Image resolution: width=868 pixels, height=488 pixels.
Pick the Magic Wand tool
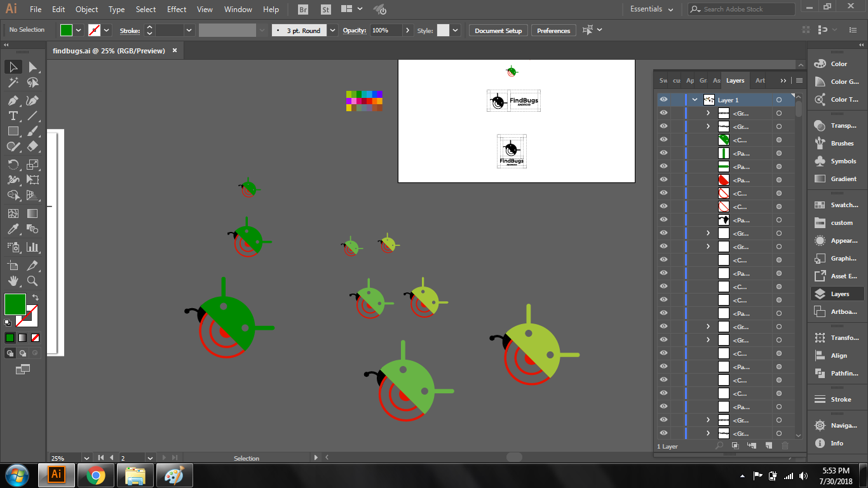click(x=13, y=83)
